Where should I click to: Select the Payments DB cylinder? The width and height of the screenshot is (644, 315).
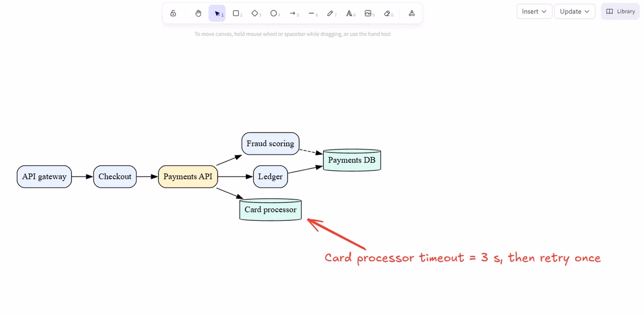pos(352,160)
